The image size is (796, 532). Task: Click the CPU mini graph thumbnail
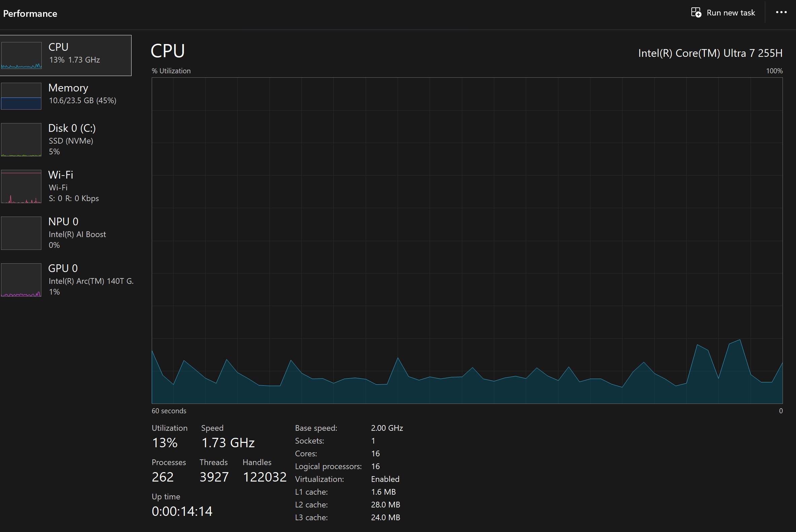pos(22,55)
